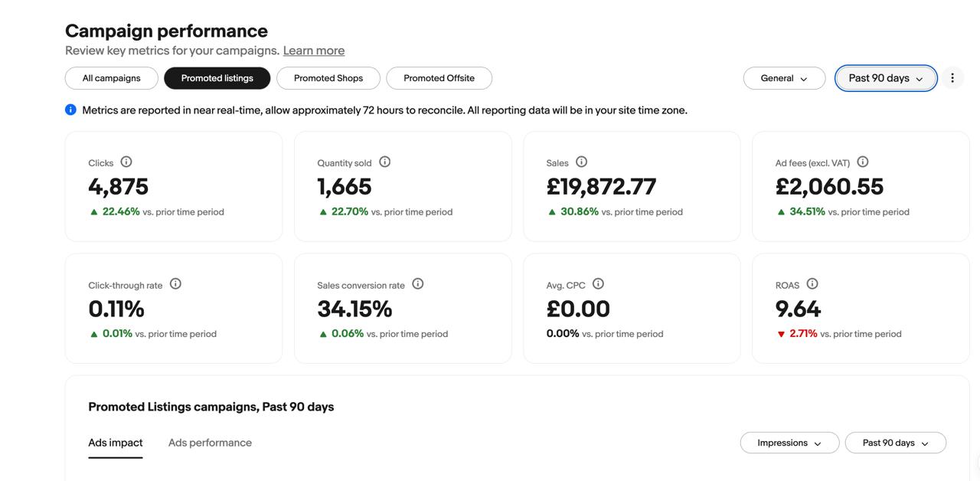Click the 22.70% quantity change figure
980x481 pixels.
click(x=350, y=211)
